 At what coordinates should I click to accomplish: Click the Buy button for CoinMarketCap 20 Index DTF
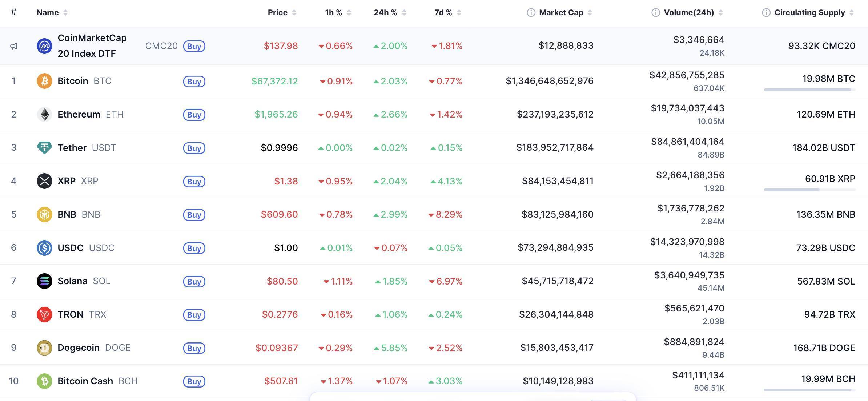(x=194, y=46)
